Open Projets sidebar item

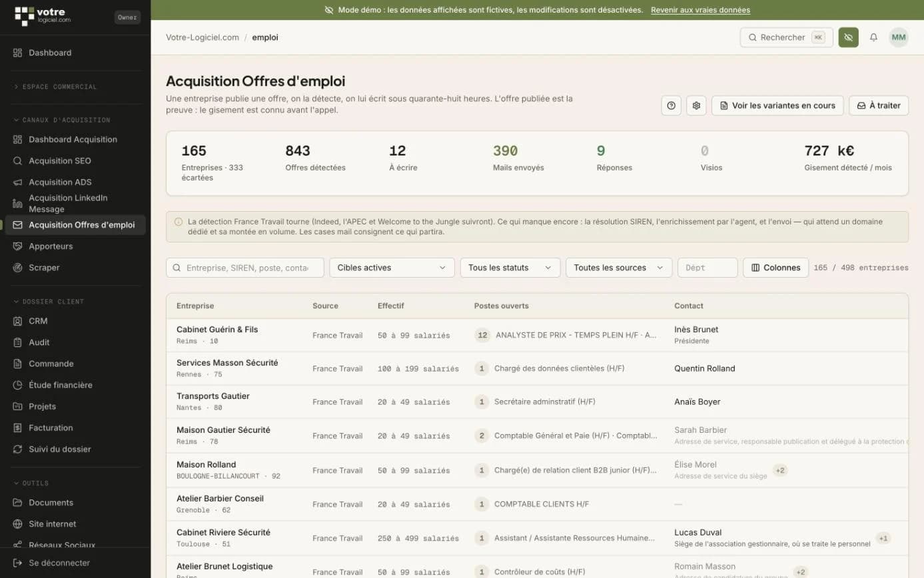pyautogui.click(x=75, y=406)
